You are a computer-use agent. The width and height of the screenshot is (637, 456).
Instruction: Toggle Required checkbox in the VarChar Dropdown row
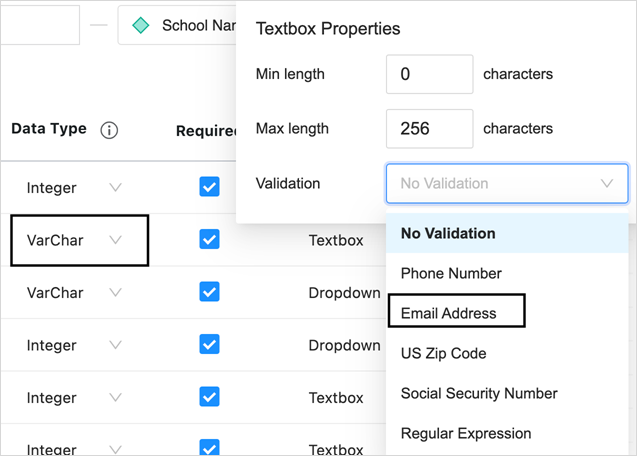(x=209, y=292)
